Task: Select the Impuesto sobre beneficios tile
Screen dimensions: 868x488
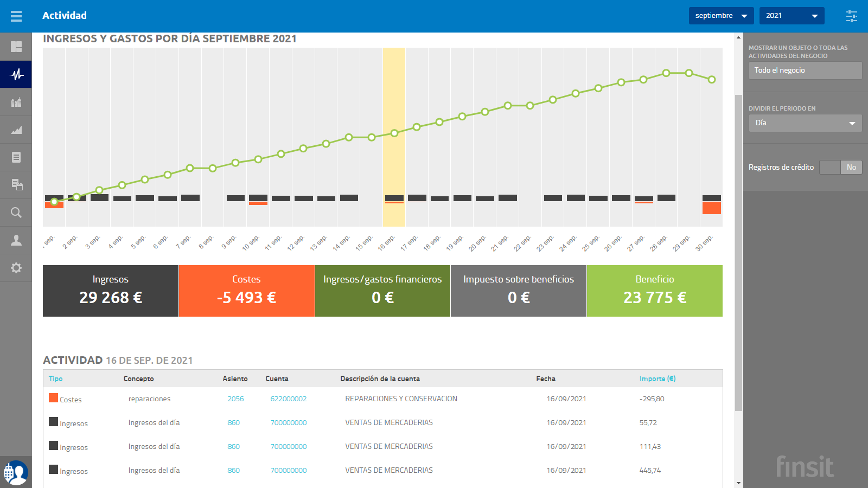Action: click(519, 291)
